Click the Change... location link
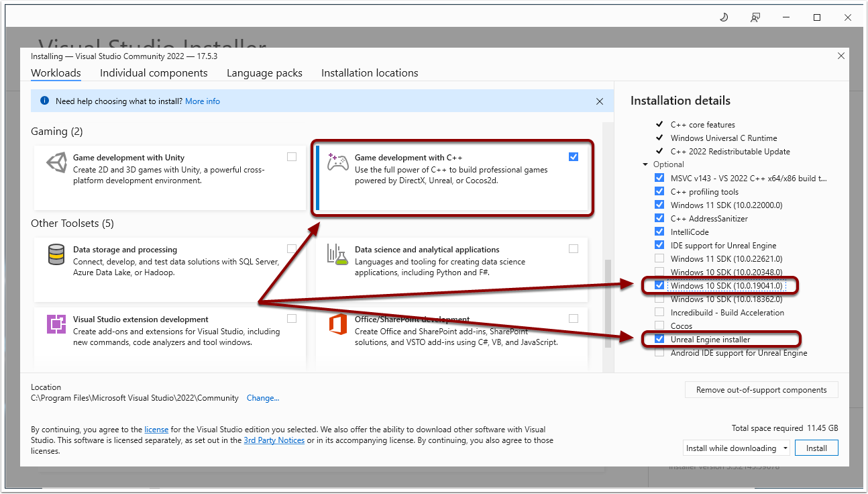868x494 pixels. tap(263, 398)
